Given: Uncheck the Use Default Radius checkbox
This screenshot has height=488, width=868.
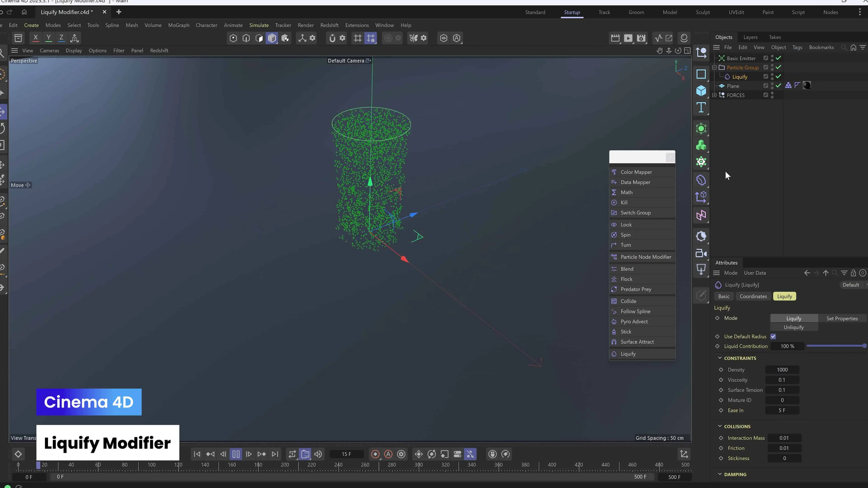Looking at the screenshot, I should coord(773,336).
